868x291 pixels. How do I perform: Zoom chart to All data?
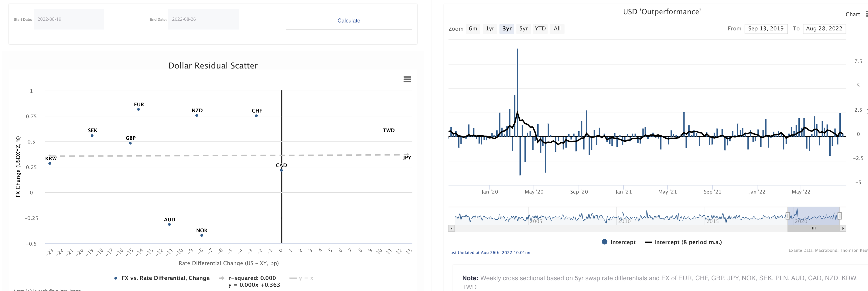[x=557, y=29]
